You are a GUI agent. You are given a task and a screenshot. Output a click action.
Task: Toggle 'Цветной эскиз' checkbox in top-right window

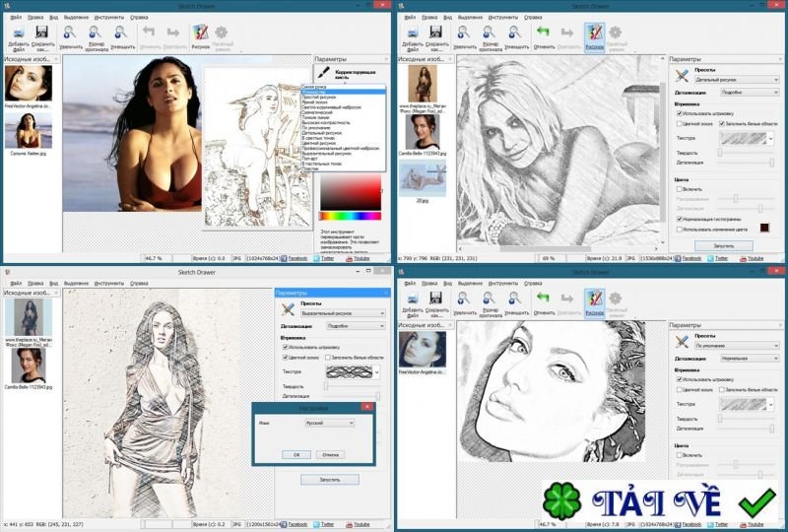[680, 123]
